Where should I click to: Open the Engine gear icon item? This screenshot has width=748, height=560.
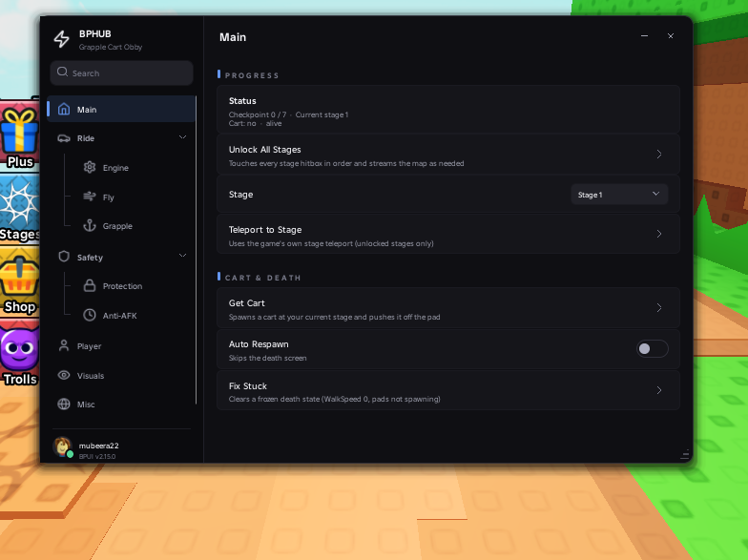coord(90,168)
